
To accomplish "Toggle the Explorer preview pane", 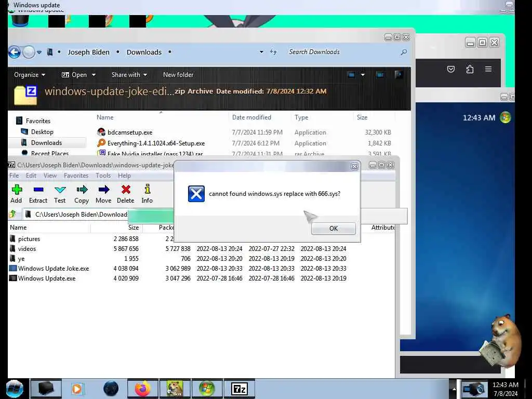I will [x=380, y=75].
